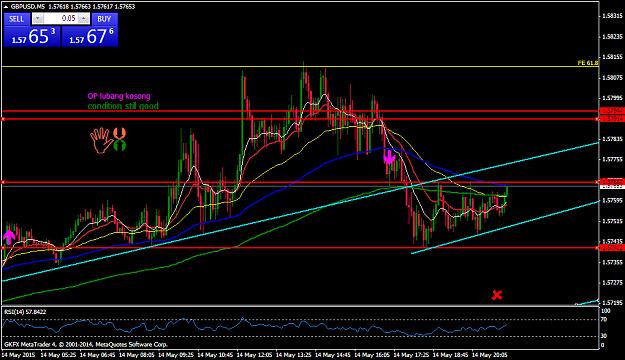Image resolution: width=625 pixels, height=360 pixels.
Task: Click the RSI scale value 100
Action: 605,311
